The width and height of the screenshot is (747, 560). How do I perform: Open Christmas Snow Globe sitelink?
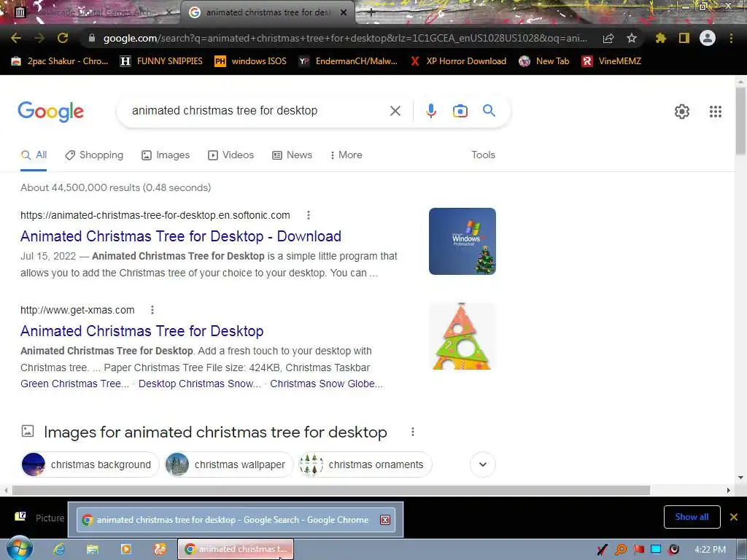[326, 384]
